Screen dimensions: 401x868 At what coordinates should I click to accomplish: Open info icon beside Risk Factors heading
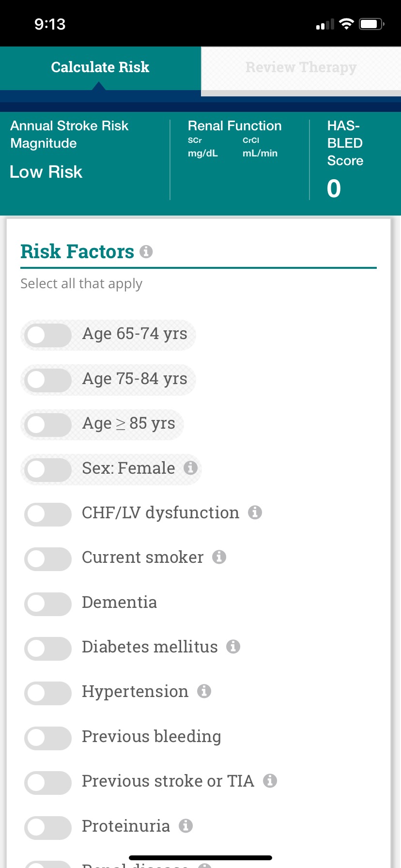(x=146, y=252)
